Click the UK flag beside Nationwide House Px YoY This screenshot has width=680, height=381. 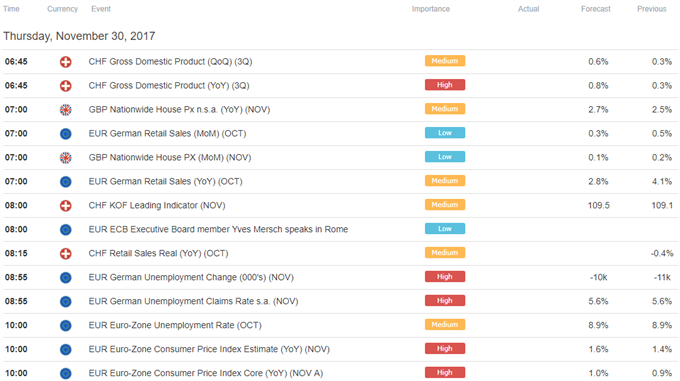(65, 110)
